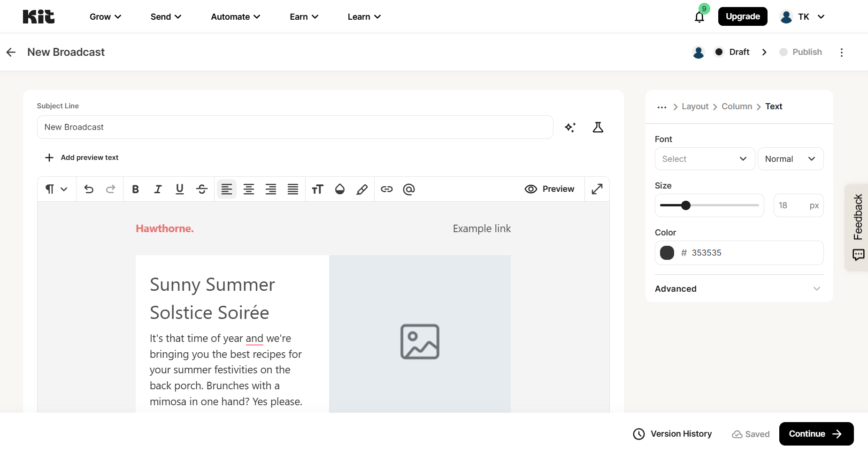The image size is (868, 454).
Task: Click the Subject Line input field
Action: click(x=295, y=127)
